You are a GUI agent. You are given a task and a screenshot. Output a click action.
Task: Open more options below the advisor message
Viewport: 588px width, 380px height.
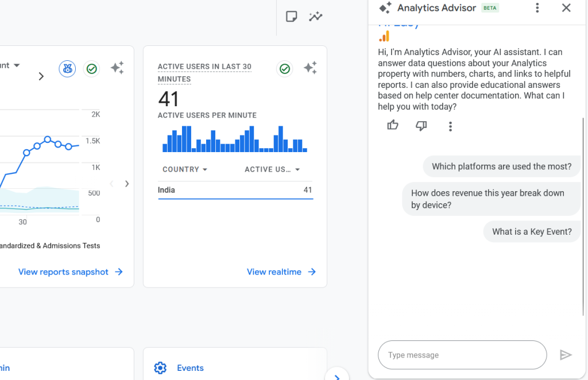[451, 126]
